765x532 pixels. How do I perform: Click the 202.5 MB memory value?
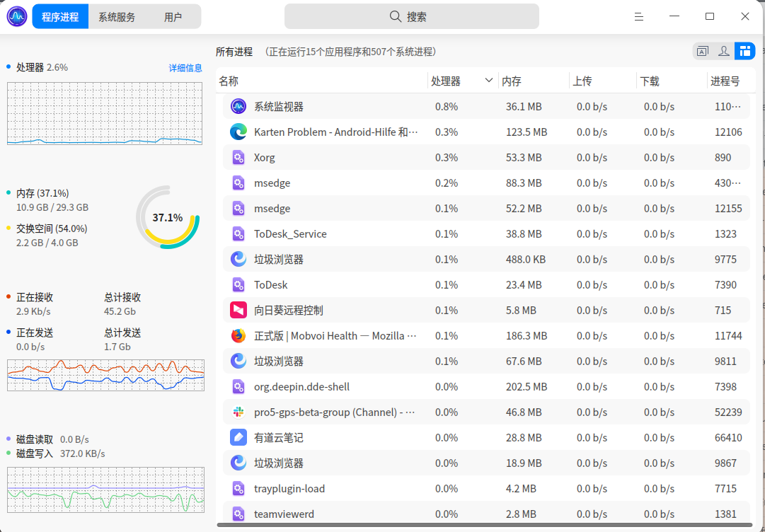pos(527,387)
